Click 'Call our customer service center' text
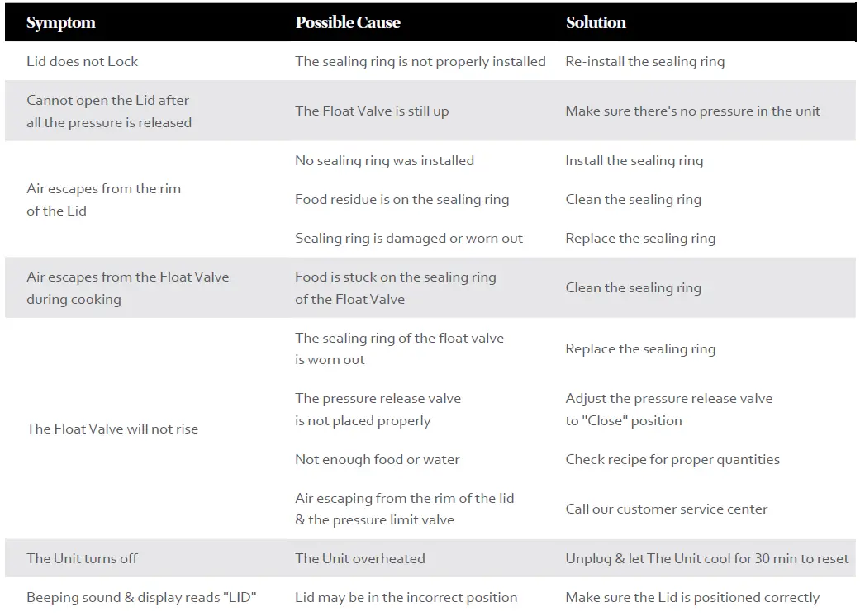This screenshot has width=860, height=616. click(666, 509)
